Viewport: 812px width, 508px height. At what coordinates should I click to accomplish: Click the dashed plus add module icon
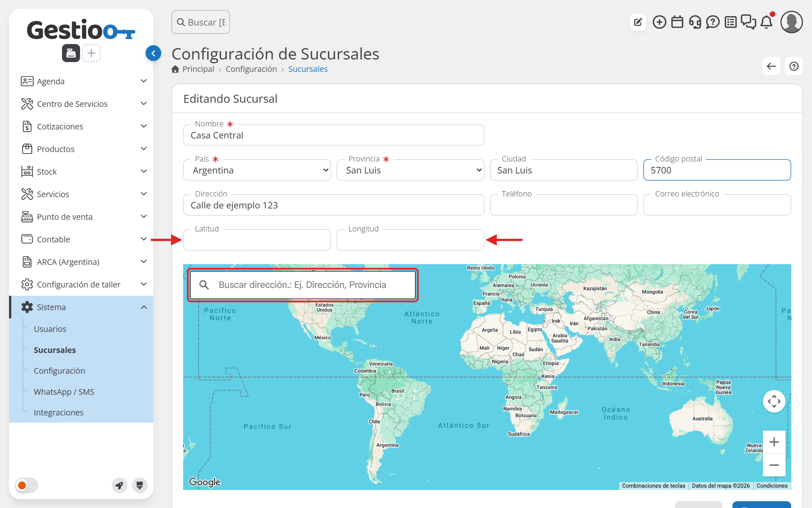pos(91,53)
